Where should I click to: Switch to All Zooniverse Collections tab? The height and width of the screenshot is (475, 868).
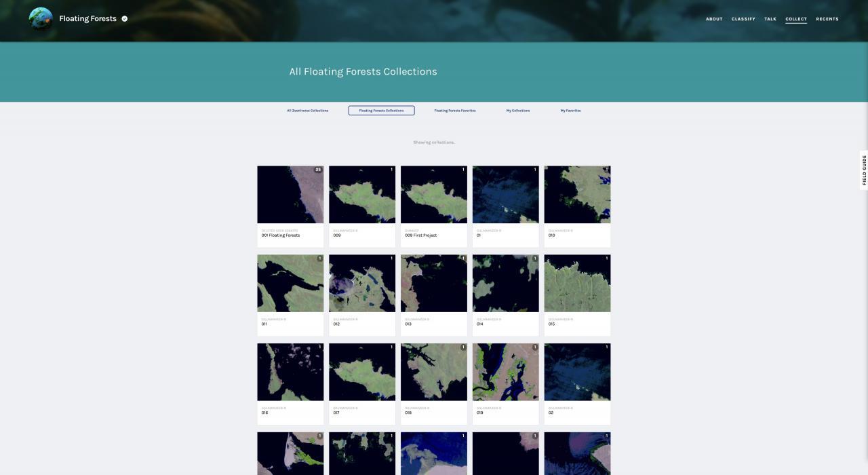[307, 111]
